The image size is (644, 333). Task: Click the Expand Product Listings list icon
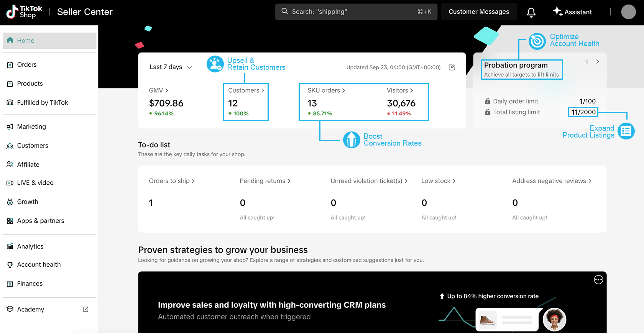626,131
